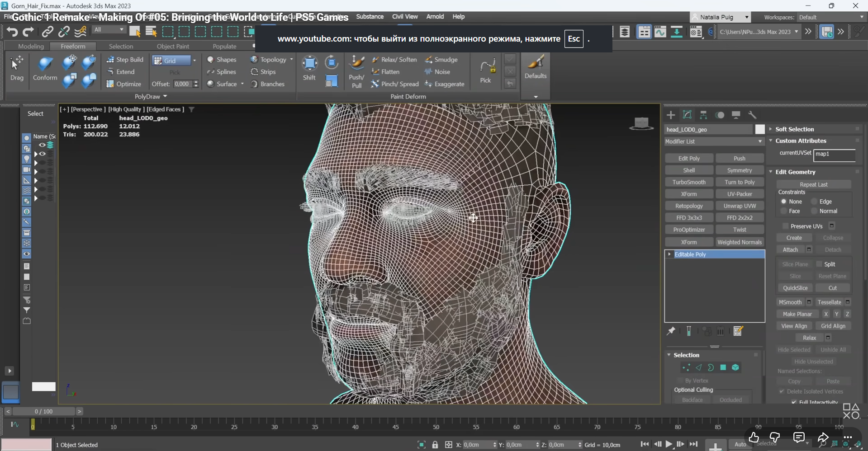Lock the selection with the padlock
The image size is (868, 451).
tap(435, 445)
